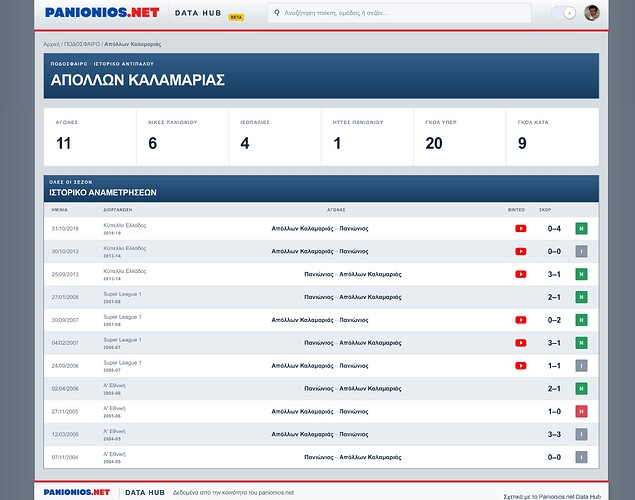Open the 27/11/2005 Απόλλων Καλαμαριάς – Πανιώνιος match
This screenshot has height=500, width=635.
pos(320,412)
